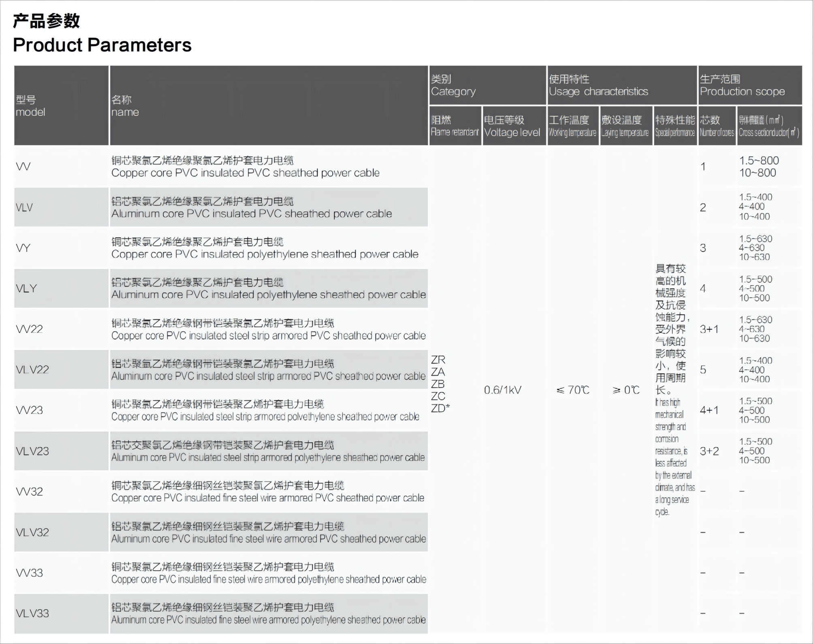Click 'Aluminum core PVC insulated PVC sheathed power cable'
The image size is (813, 644).
click(x=252, y=214)
